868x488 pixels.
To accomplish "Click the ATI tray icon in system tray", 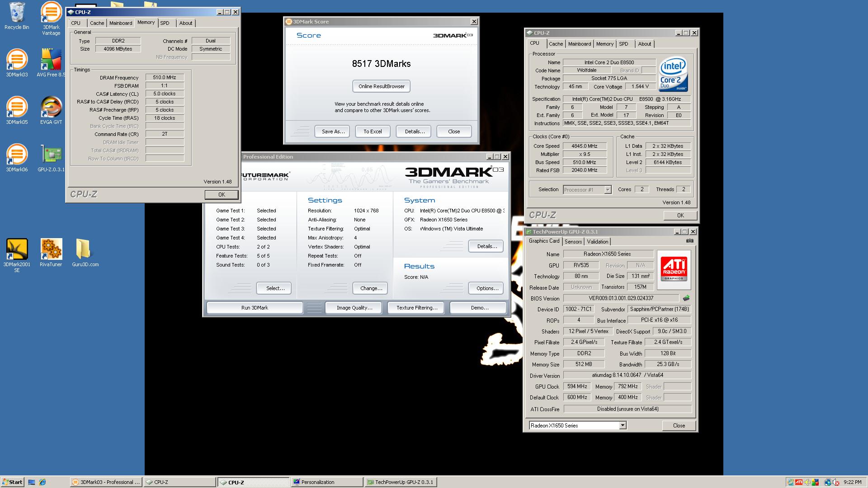I will pyautogui.click(x=799, y=482).
